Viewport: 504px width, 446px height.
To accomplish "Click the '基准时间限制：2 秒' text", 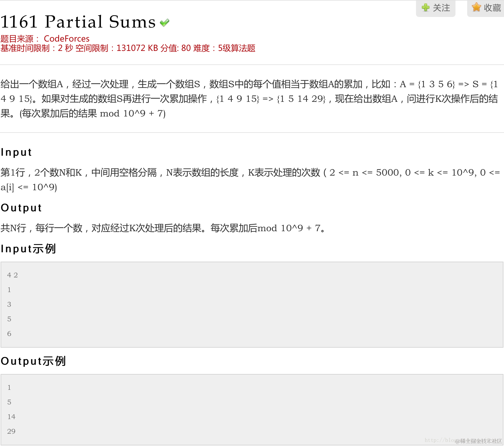I will 37,48.
